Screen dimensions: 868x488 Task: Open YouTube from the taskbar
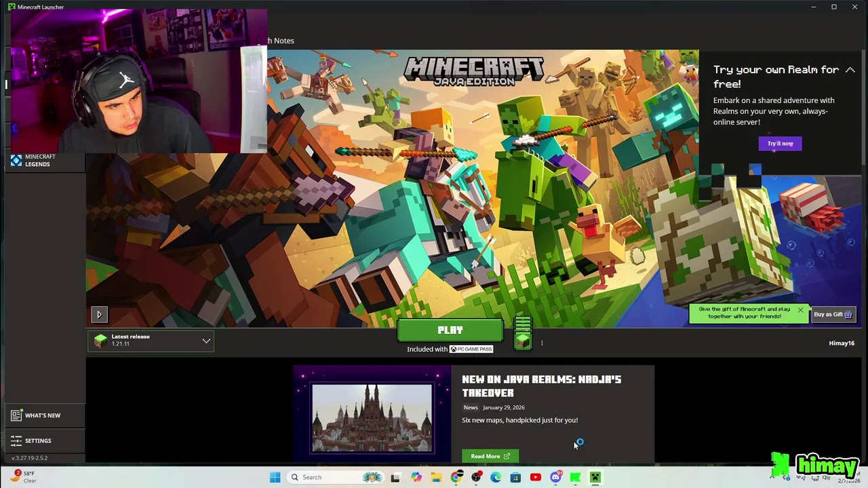coord(535,477)
